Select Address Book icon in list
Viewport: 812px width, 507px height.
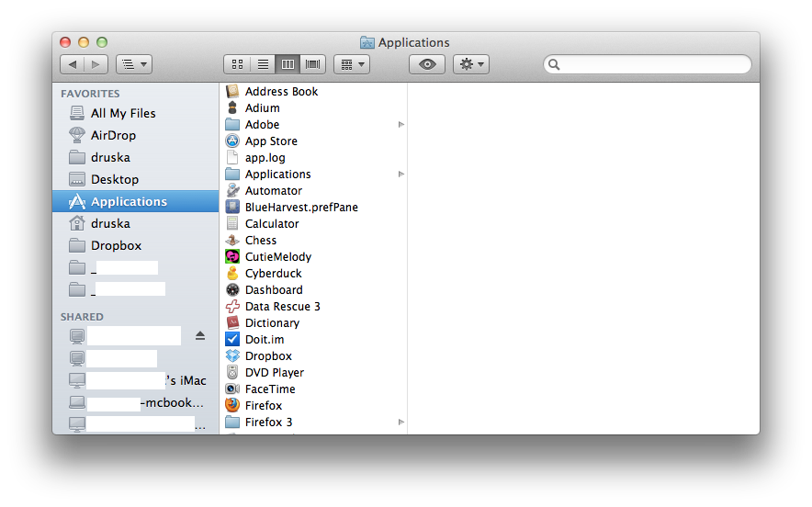point(232,91)
